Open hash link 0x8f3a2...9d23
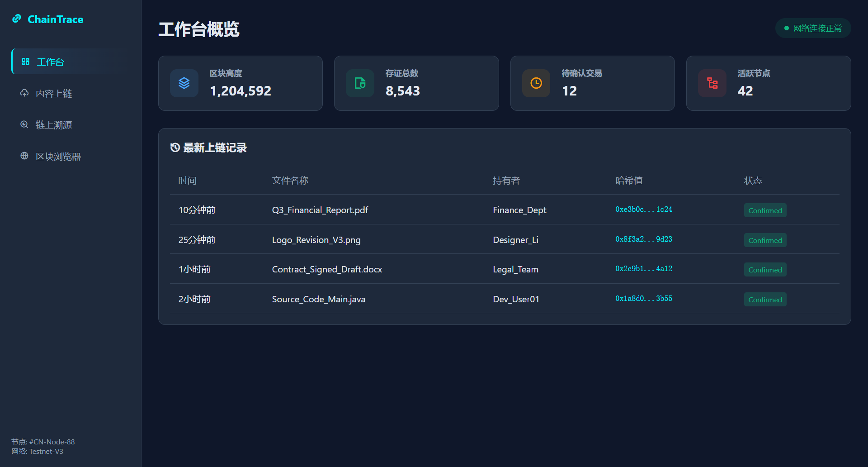The image size is (868, 467). 643,239
